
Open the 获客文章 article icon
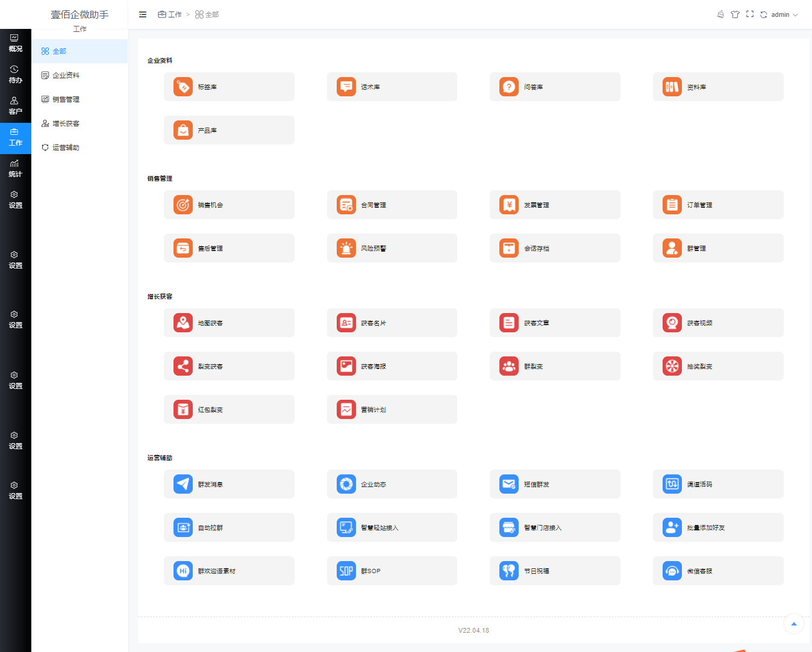509,323
